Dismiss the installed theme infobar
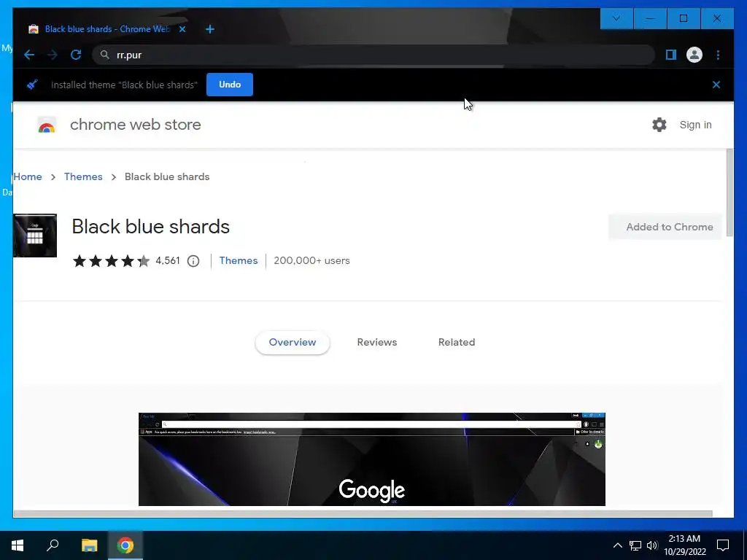Viewport: 747px width, 560px height. pyautogui.click(x=716, y=85)
